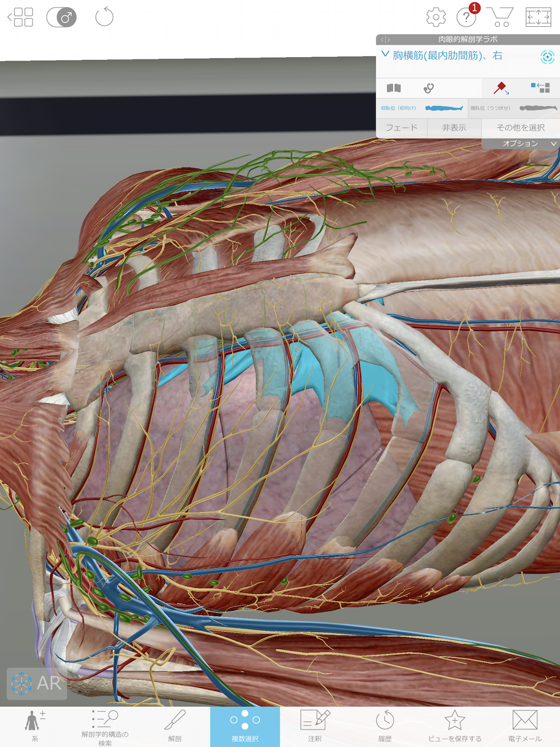Collapse the 胸横筋 structure name chevron
560x747 pixels.
point(385,55)
